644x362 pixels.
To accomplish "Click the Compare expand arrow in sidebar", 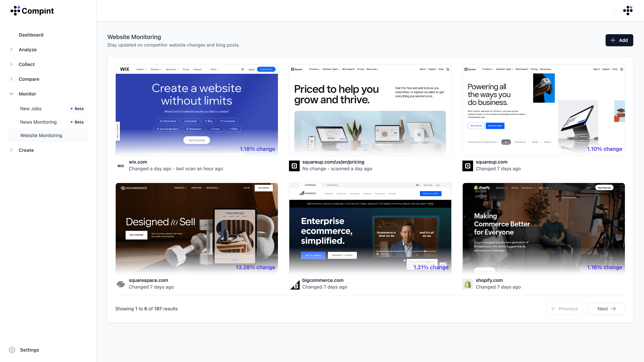I will coord(11,79).
